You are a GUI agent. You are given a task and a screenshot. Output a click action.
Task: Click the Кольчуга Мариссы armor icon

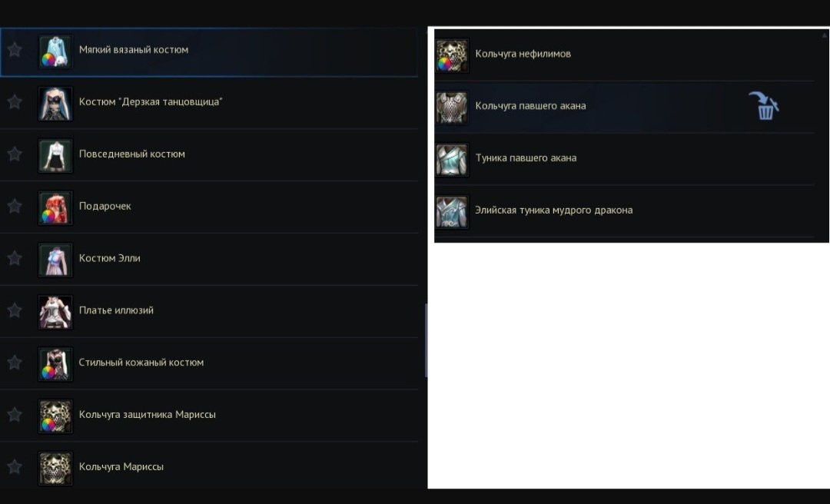click(55, 468)
